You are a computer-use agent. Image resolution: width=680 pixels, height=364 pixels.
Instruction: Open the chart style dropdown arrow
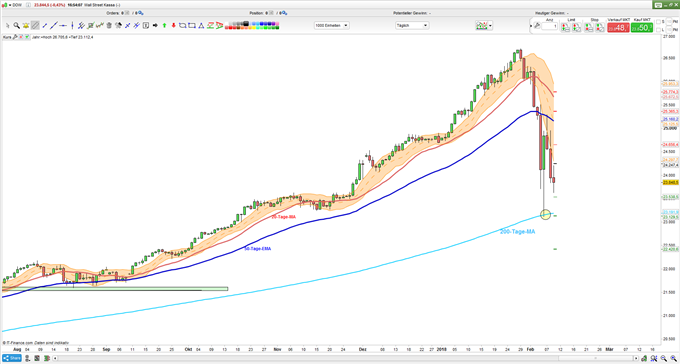[x=490, y=26]
